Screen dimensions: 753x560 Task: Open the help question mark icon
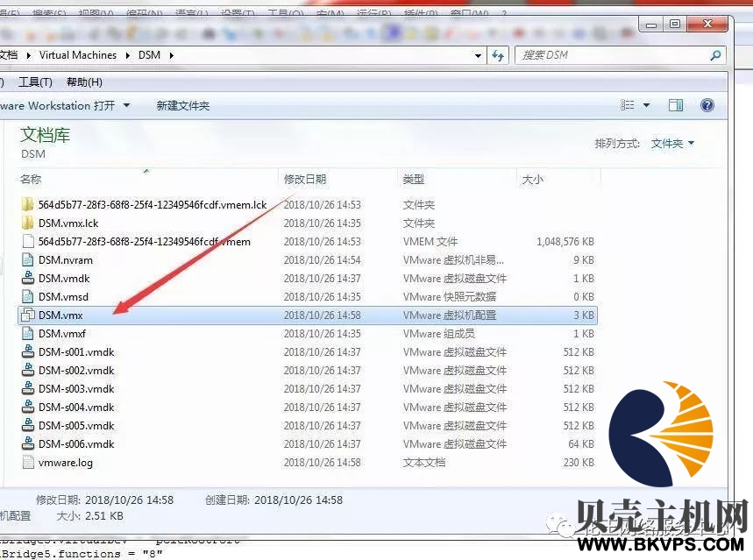point(707,105)
